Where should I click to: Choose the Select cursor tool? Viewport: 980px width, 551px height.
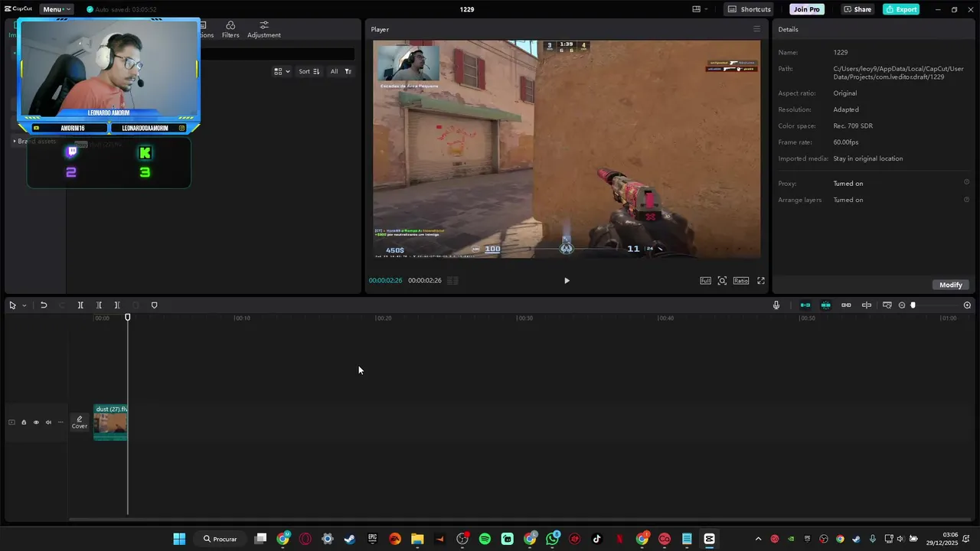tap(12, 305)
